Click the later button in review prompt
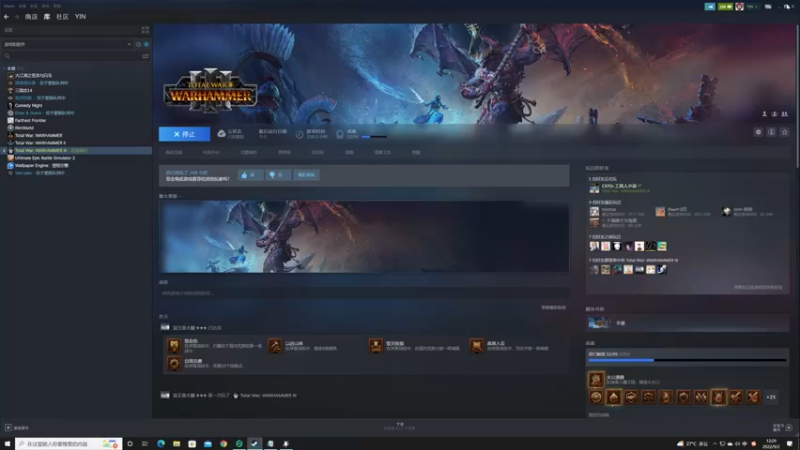 coord(306,175)
